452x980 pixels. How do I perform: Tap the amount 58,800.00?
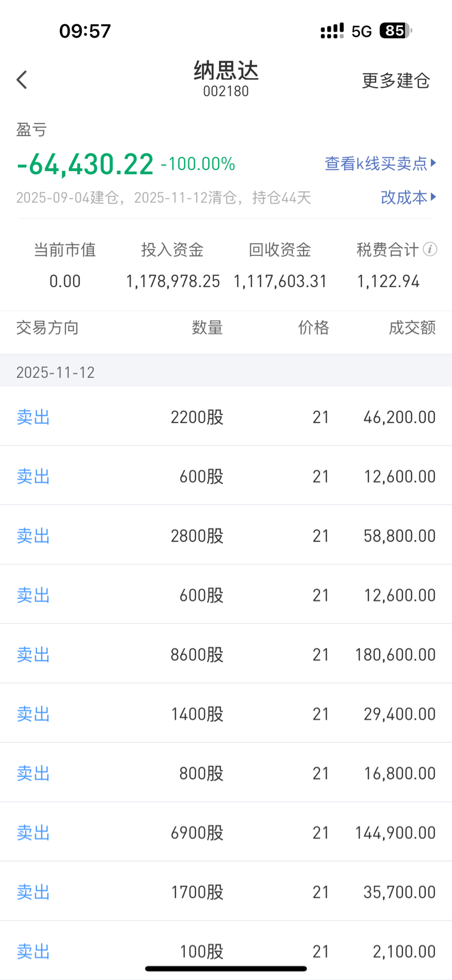[x=400, y=536]
